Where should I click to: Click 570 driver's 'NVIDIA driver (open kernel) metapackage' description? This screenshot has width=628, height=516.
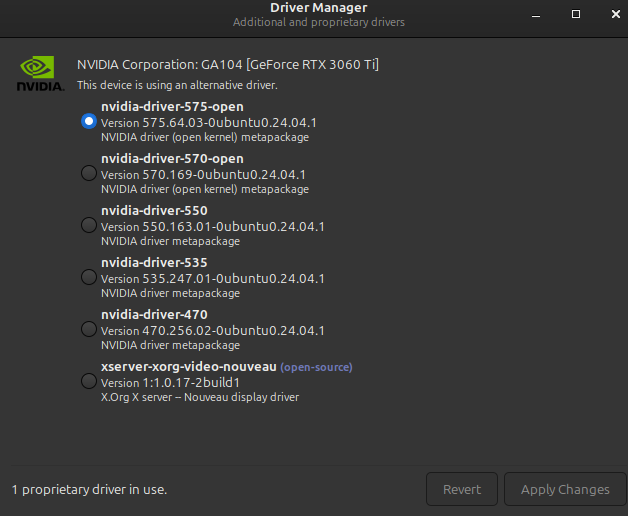tap(205, 189)
